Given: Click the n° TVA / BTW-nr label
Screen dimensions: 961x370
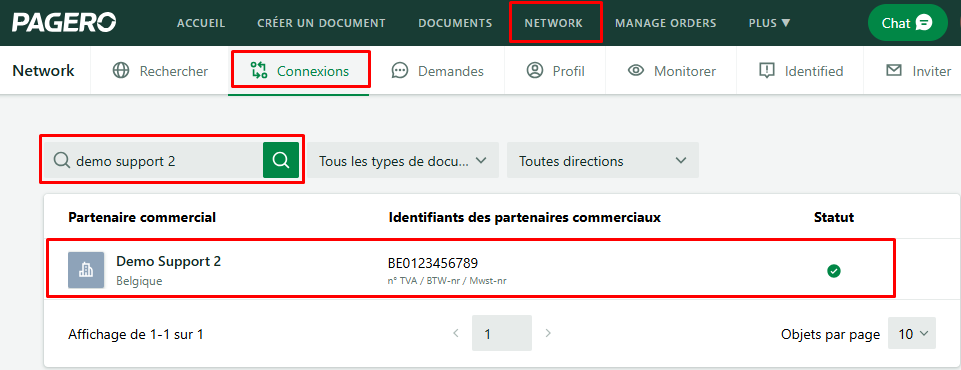Looking at the screenshot, I should coord(447,281).
